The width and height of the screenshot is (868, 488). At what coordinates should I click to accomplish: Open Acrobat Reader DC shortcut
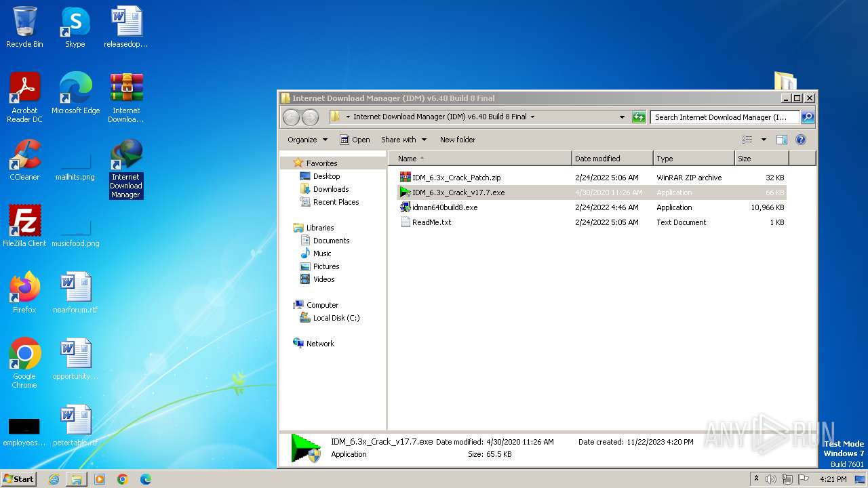24,98
